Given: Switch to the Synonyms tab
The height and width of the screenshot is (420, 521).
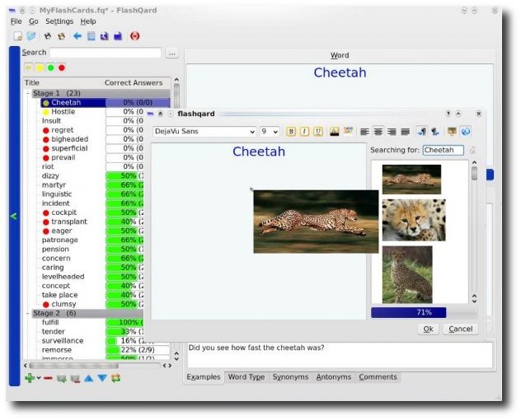Looking at the screenshot, I should [290, 377].
